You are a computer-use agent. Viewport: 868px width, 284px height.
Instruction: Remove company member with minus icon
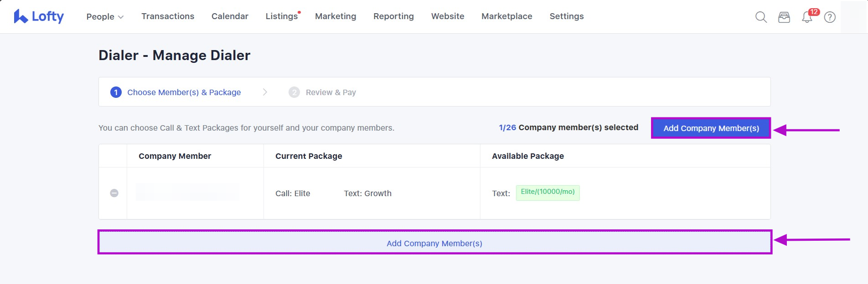pos(114,193)
